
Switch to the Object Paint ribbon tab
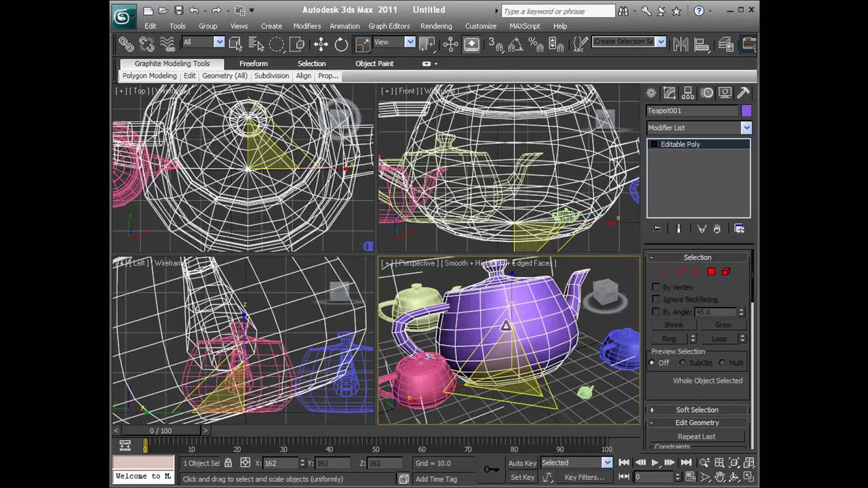point(374,64)
